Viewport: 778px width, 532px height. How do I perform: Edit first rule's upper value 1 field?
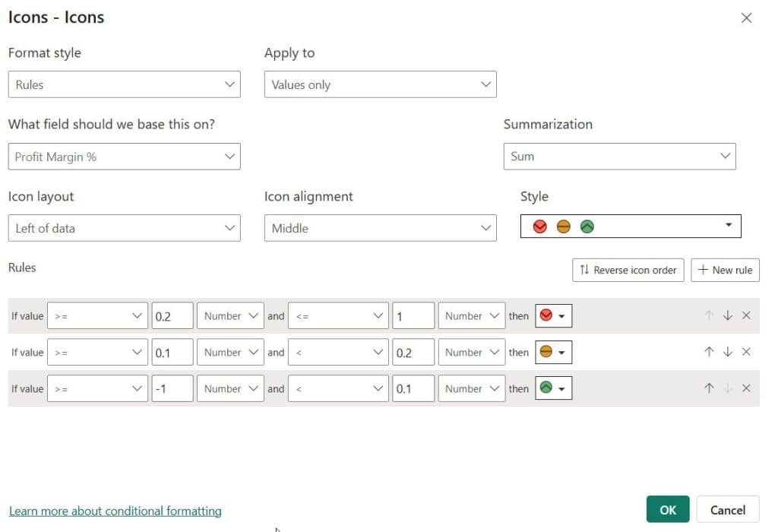413,315
